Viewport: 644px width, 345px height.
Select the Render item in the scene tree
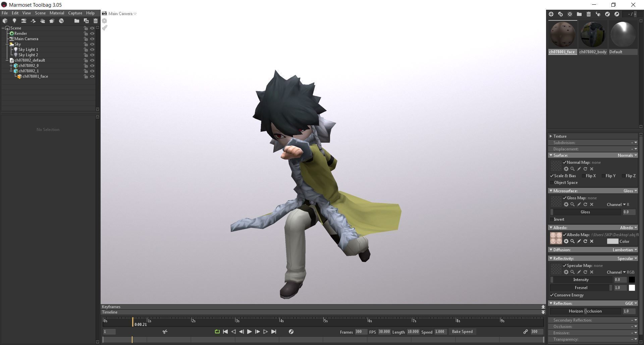(x=20, y=33)
